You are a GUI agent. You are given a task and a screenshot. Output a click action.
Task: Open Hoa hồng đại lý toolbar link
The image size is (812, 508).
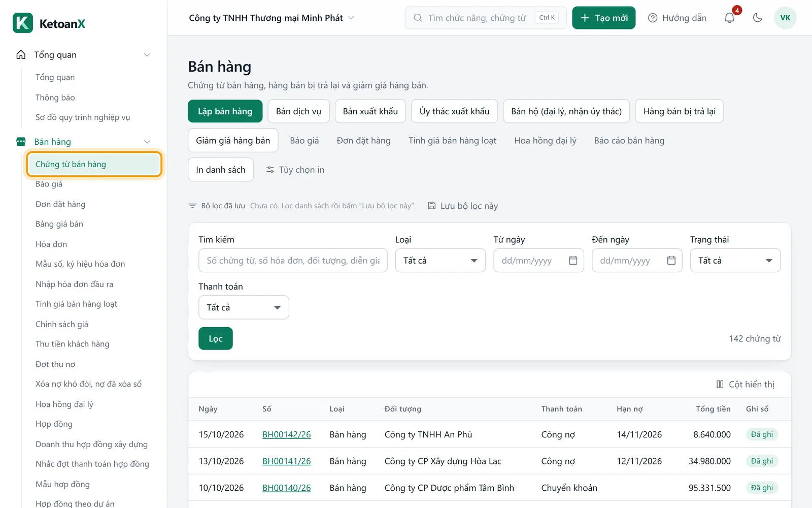tap(545, 141)
